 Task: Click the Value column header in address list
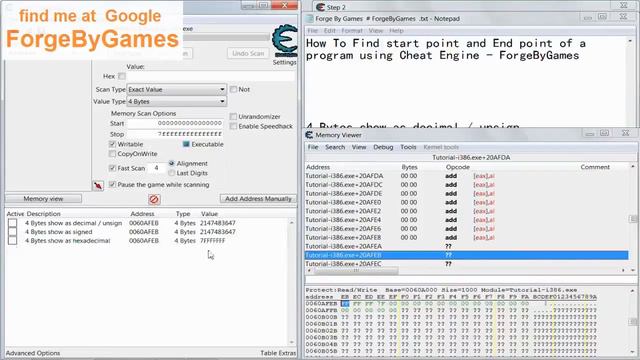209,214
